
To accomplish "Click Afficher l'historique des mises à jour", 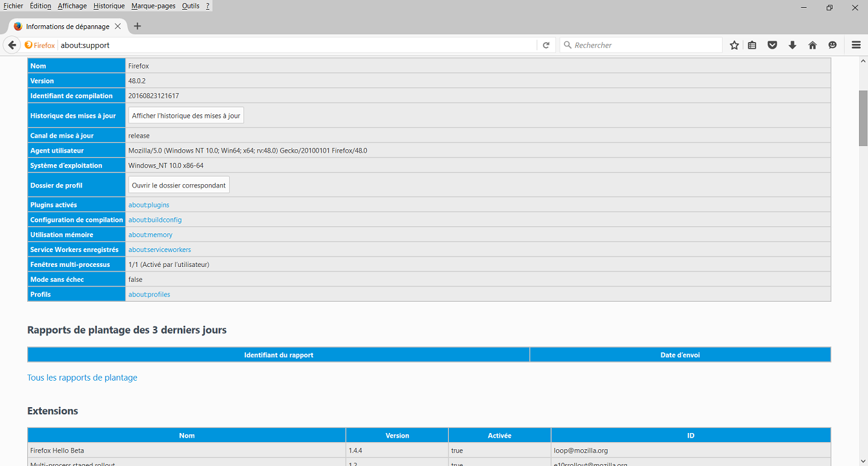I will click(186, 116).
